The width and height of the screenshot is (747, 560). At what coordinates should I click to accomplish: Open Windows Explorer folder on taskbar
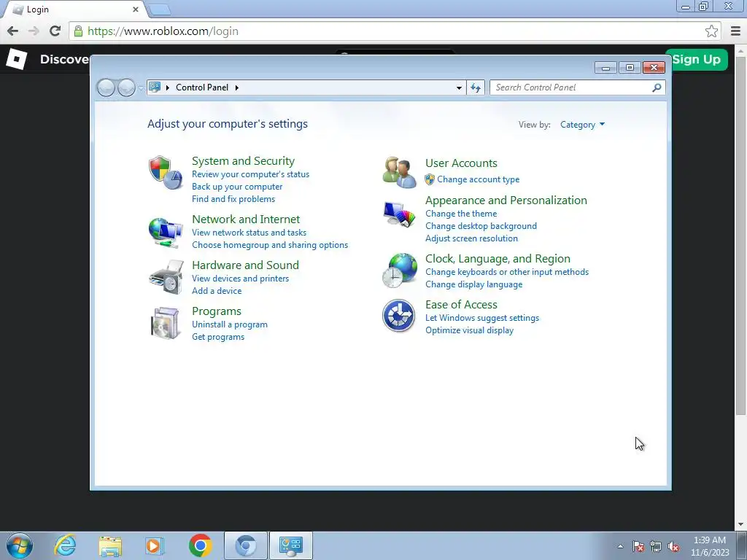110,546
